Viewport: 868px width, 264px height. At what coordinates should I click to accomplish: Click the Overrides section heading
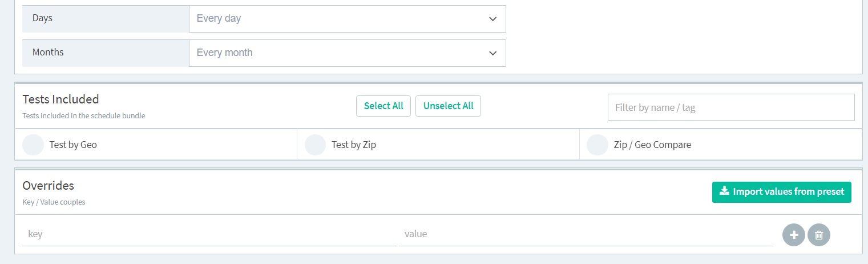point(49,186)
